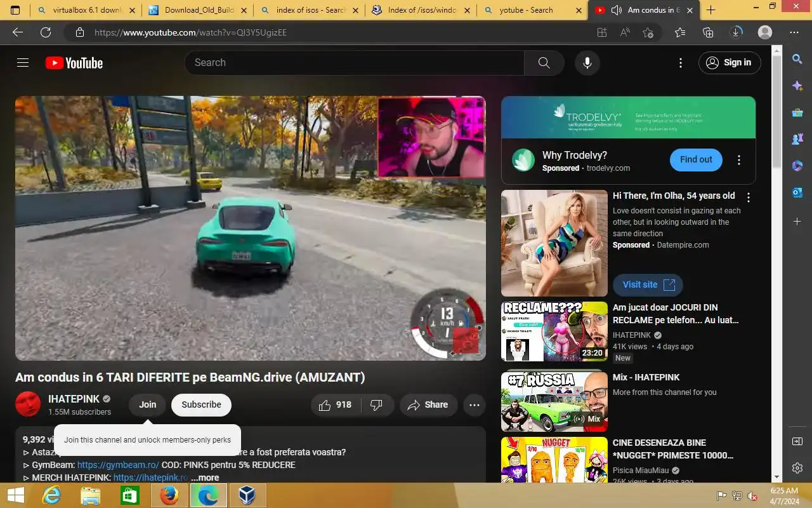
Task: Subscribe to IHATEPINK
Action: point(201,405)
